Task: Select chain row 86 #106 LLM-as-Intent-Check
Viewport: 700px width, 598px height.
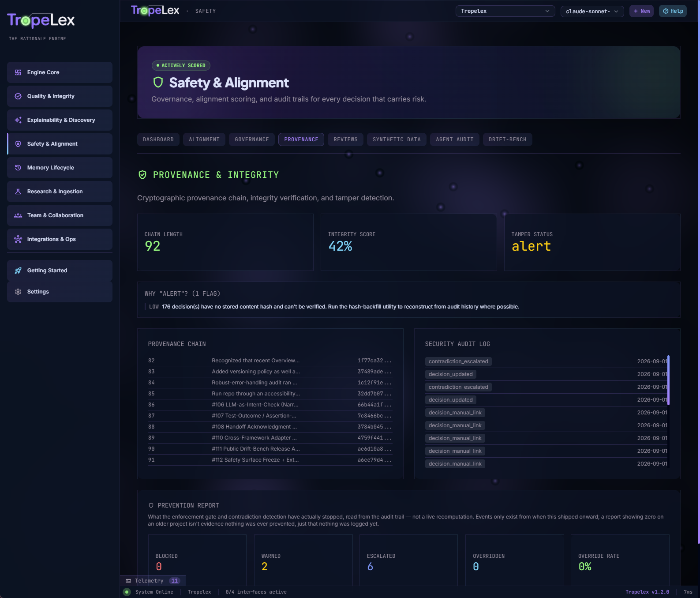Action: click(x=270, y=405)
